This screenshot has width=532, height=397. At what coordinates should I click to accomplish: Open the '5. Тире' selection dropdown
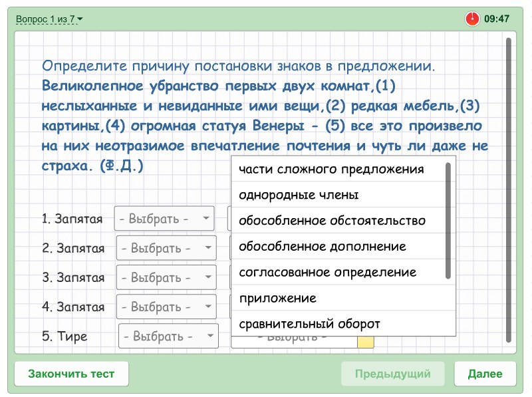pyautogui.click(x=169, y=336)
